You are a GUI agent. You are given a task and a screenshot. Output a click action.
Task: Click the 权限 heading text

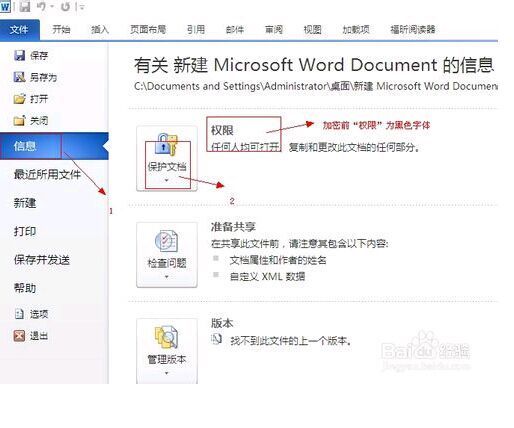(x=222, y=130)
